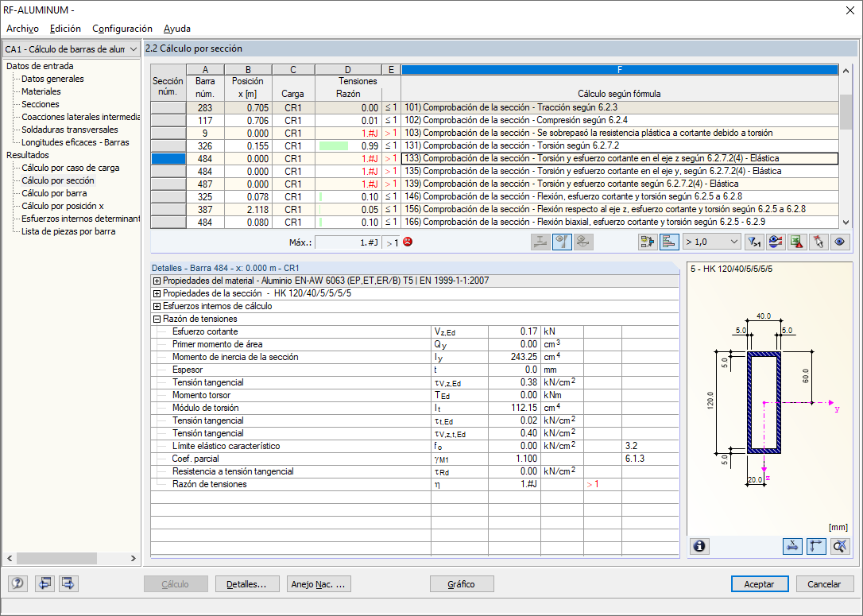Viewport: 863px width, 616px height.
Task: Toggle colored ratio bars in table
Action: click(669, 242)
